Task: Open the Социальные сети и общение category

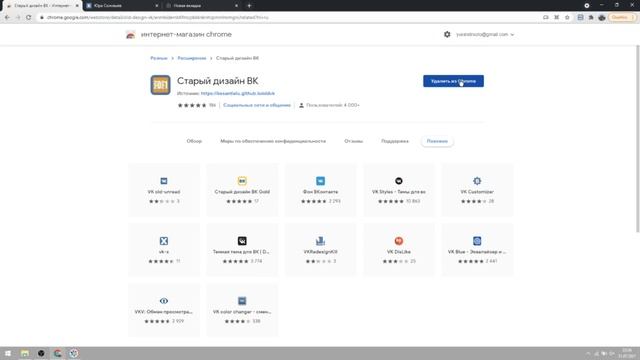Action: [257, 105]
